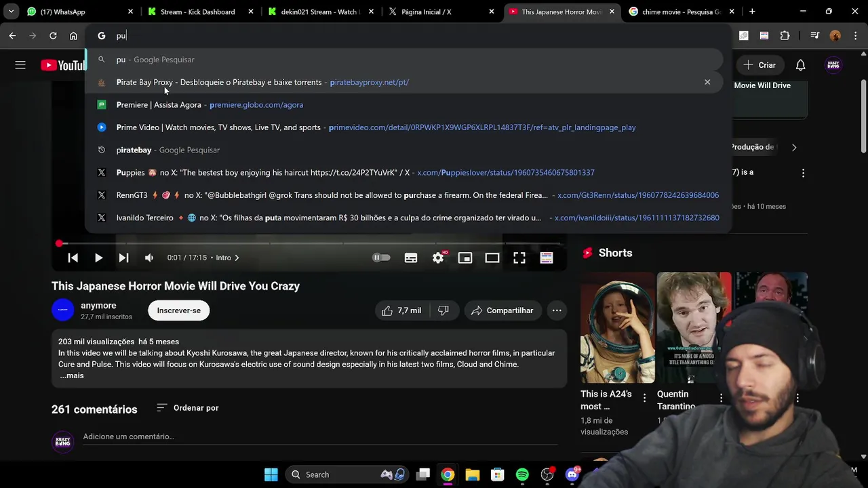Open Spotify from the taskbar

pyautogui.click(x=522, y=474)
